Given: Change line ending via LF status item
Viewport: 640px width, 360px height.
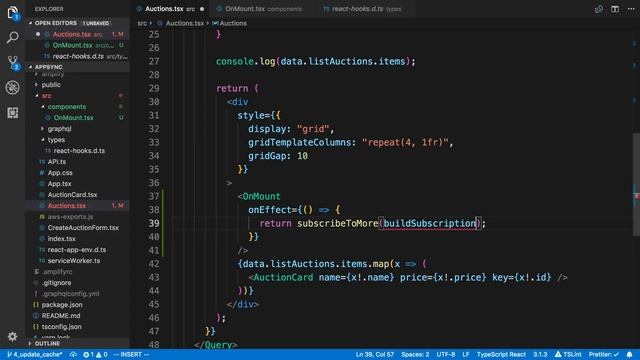Looking at the screenshot, I should [x=466, y=354].
